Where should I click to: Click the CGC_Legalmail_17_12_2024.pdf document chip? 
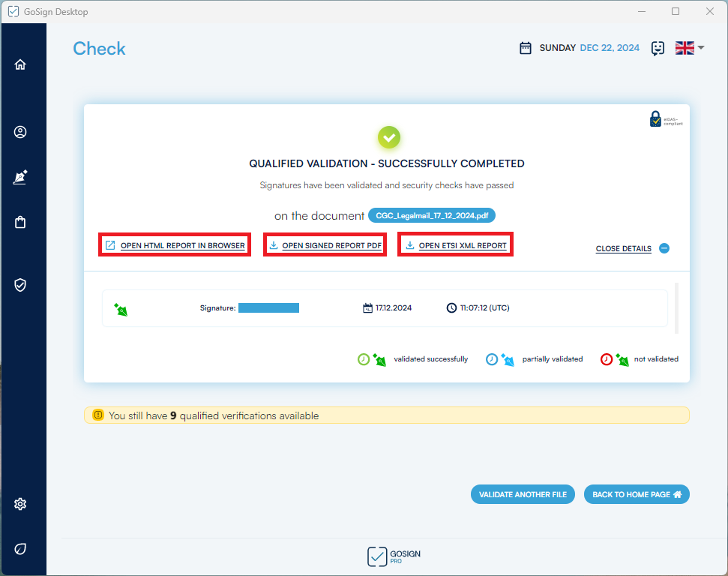click(432, 216)
